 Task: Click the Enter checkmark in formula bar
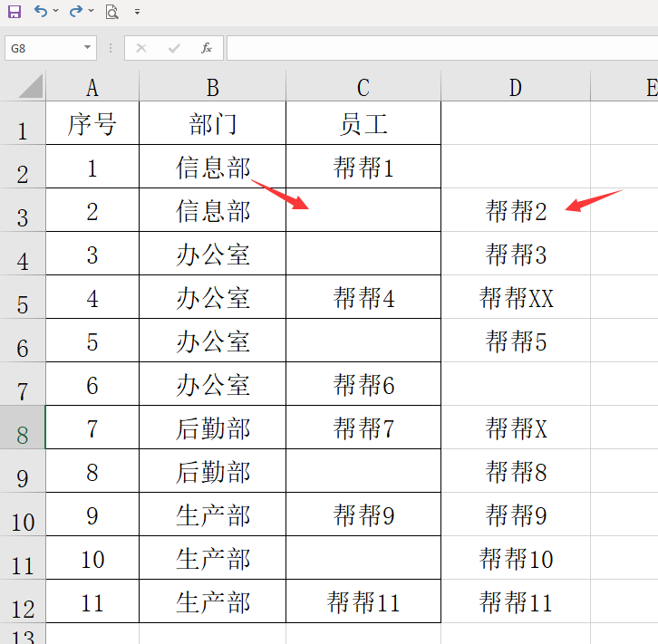coord(174,49)
